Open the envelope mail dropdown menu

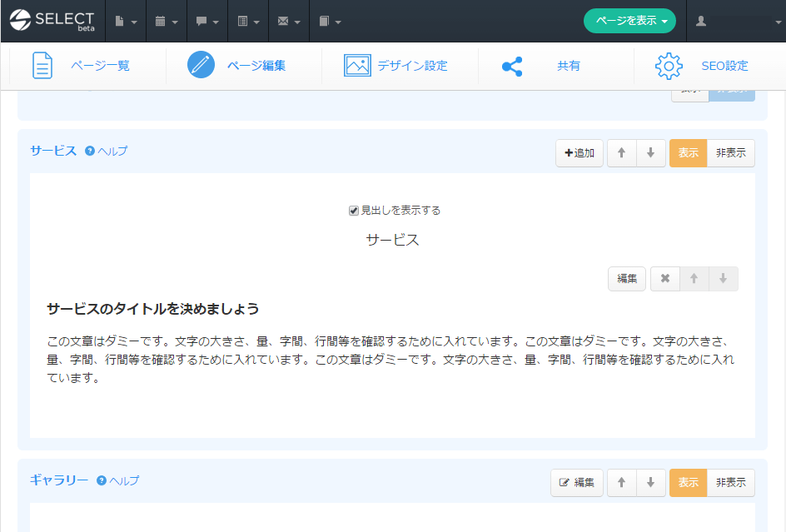[288, 22]
